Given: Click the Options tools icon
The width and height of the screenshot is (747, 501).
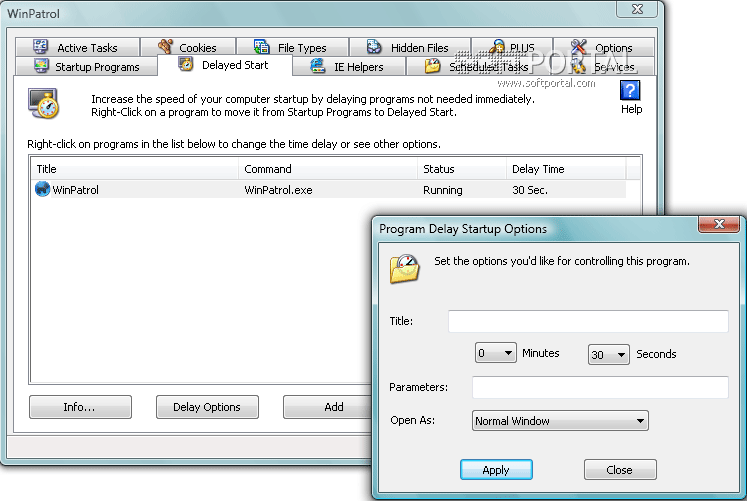Looking at the screenshot, I should pos(579,46).
